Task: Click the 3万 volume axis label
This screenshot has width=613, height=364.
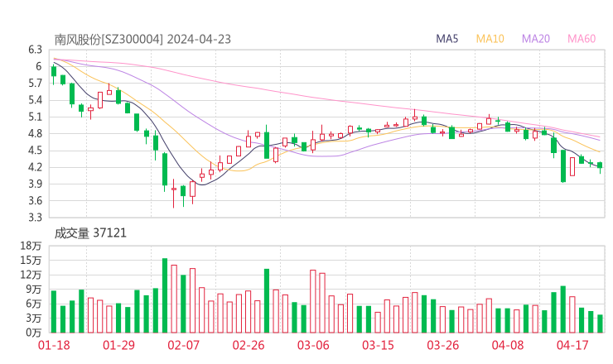Action: [34, 318]
